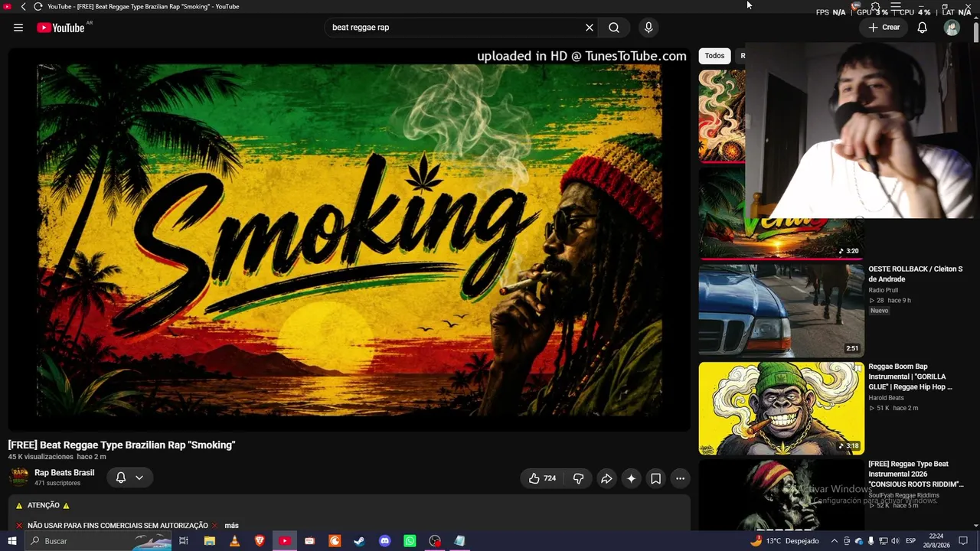Image resolution: width=980 pixels, height=551 pixels.
Task: Open the ESP language input switcher
Action: [x=911, y=541]
